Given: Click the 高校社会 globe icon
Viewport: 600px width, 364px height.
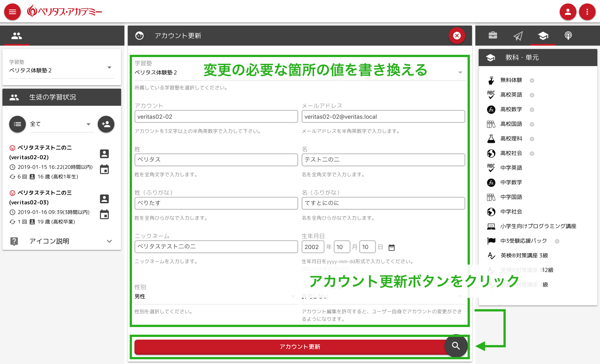Looking at the screenshot, I should click(491, 153).
